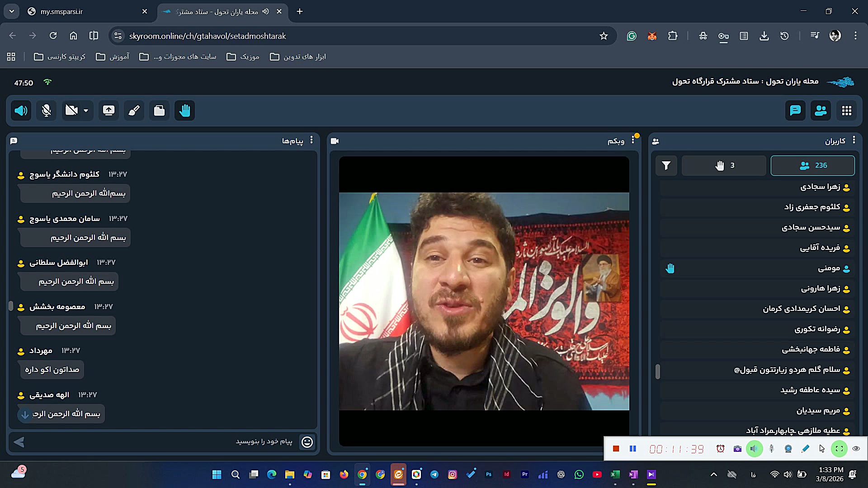Pause the screen recording

coord(633,449)
